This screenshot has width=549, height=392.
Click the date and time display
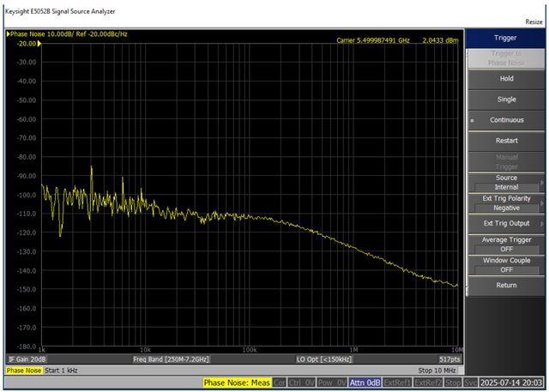511,383
